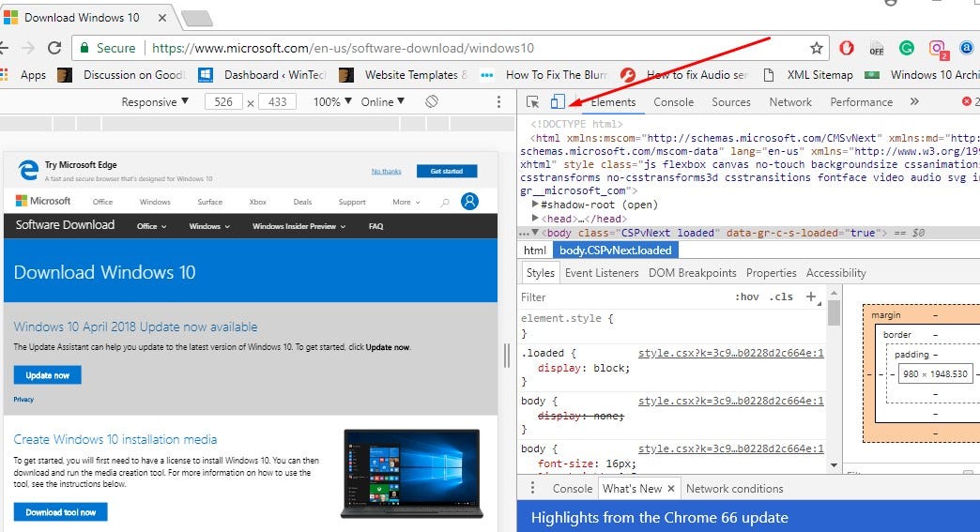Expand the Windows Insider Preview menu
The image size is (980, 532).
pos(299,226)
